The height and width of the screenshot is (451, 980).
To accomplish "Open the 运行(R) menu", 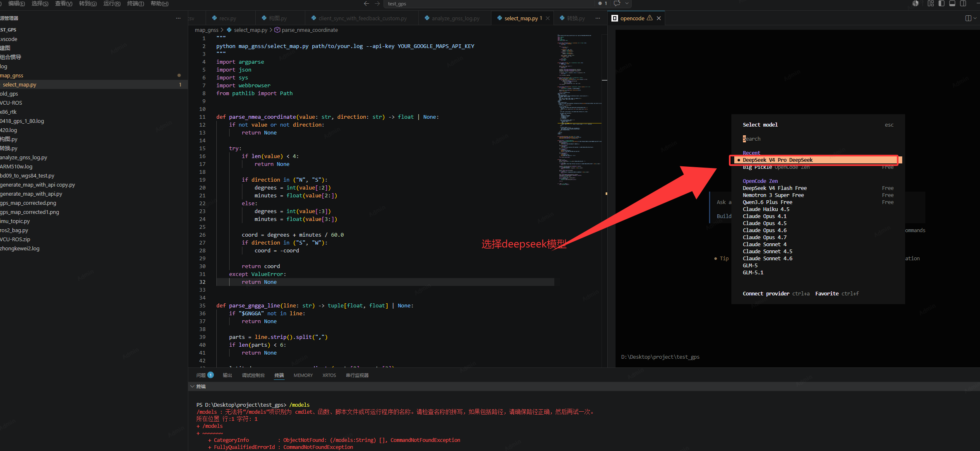I will [x=112, y=3].
